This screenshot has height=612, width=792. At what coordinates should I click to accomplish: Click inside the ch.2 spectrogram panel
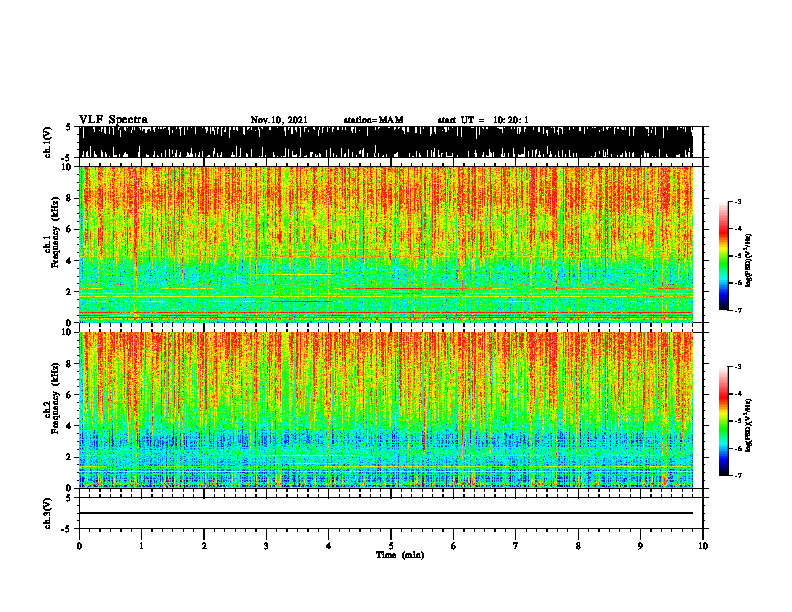386,410
